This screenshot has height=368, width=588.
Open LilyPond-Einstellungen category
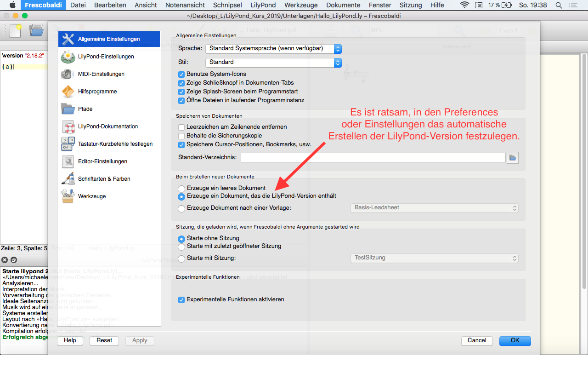pos(109,57)
